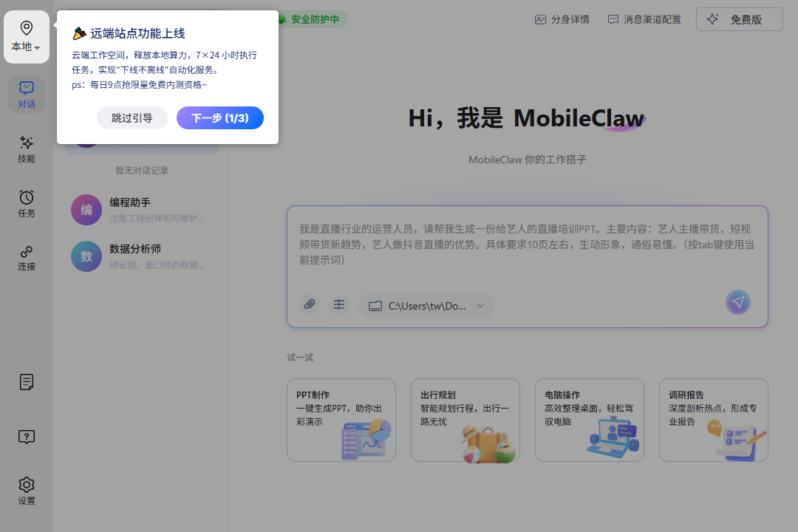
Task: Open the 本地 location selector
Action: tap(27, 37)
